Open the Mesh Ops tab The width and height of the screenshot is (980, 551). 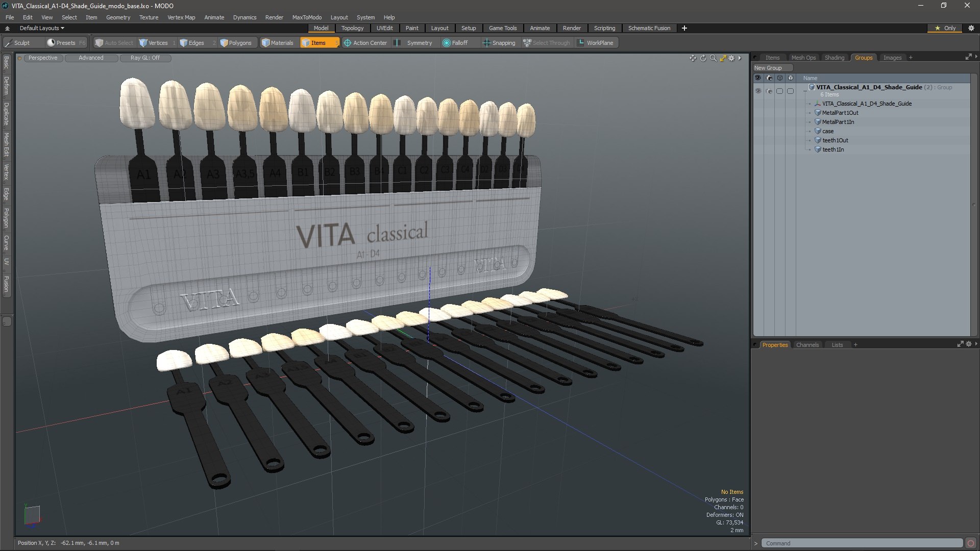click(803, 58)
